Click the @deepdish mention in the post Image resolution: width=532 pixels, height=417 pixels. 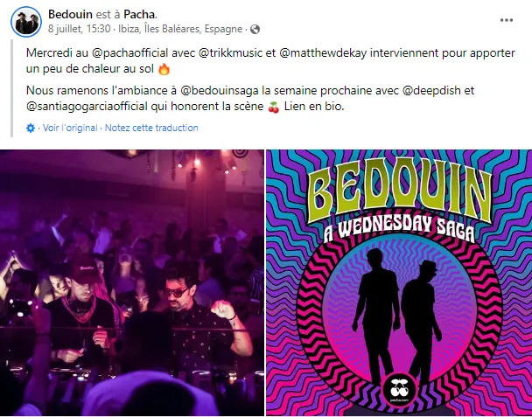click(x=431, y=91)
